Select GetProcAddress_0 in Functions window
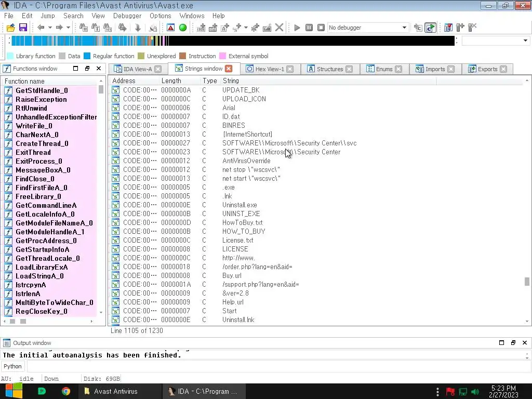Image resolution: width=532 pixels, height=399 pixels. tap(50, 241)
